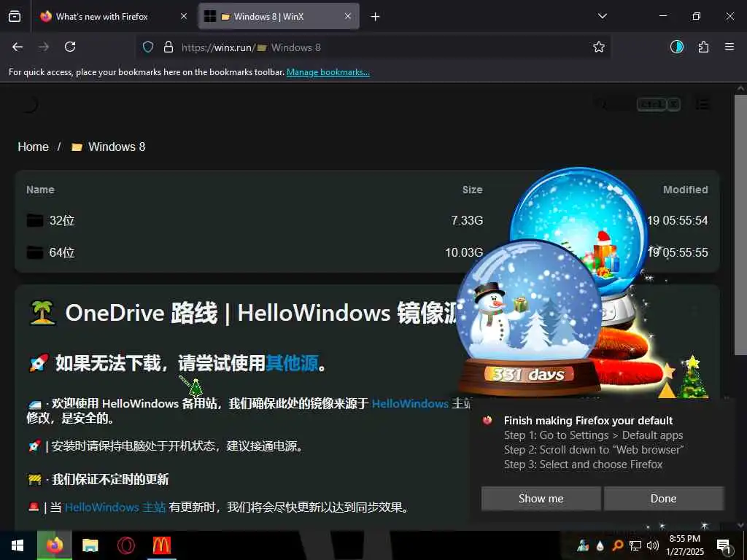Open the volume speaker tray icon
This screenshot has height=560, width=747.
pyautogui.click(x=653, y=545)
